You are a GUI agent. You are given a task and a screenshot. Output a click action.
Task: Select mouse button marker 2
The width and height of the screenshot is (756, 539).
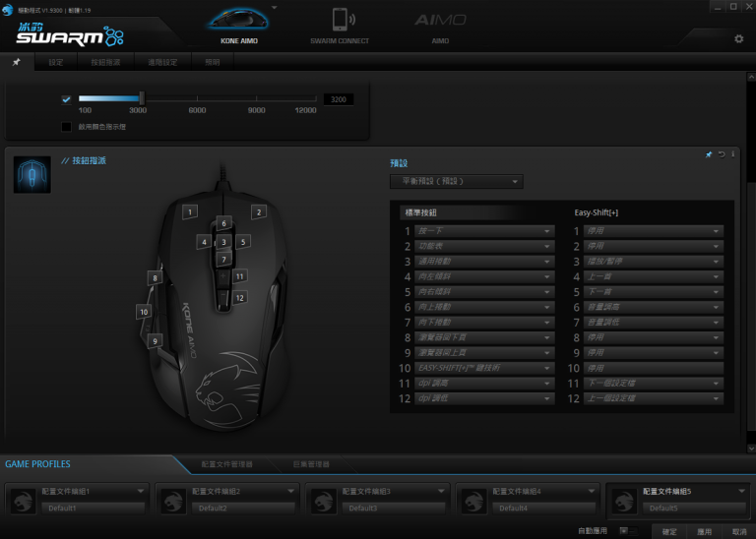pos(259,211)
